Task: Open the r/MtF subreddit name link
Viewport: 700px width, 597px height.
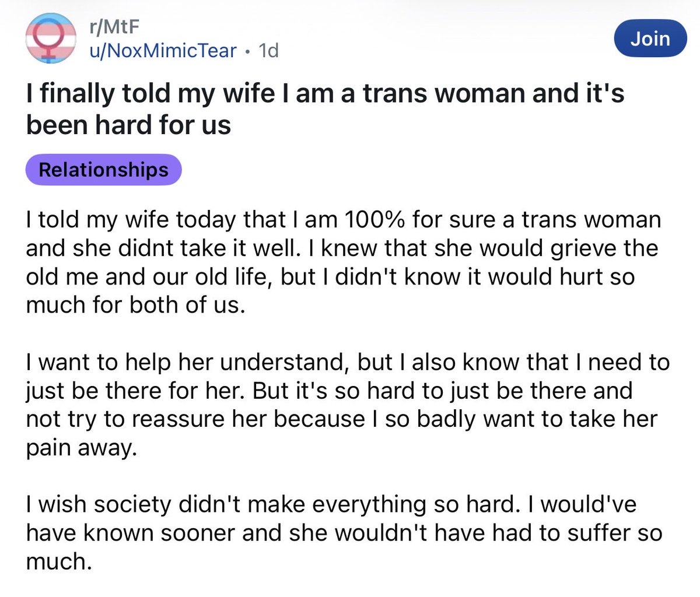Action: [x=113, y=27]
